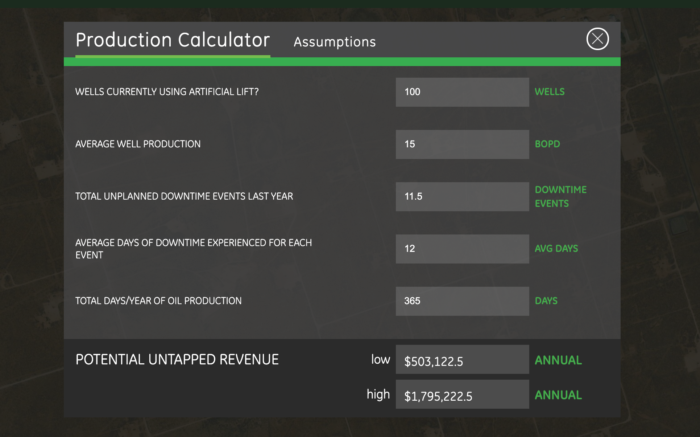
Task: Click the Total Unplanned Downtime Events label
Action: (184, 196)
